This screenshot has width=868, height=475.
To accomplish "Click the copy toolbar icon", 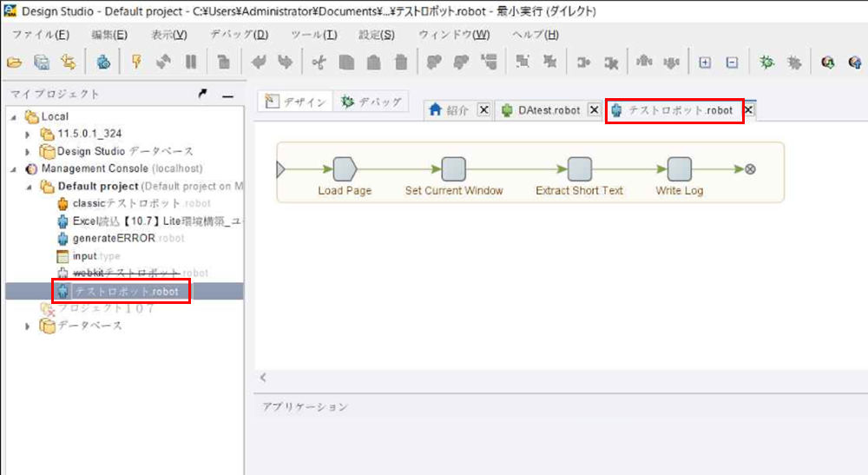I will [x=346, y=62].
